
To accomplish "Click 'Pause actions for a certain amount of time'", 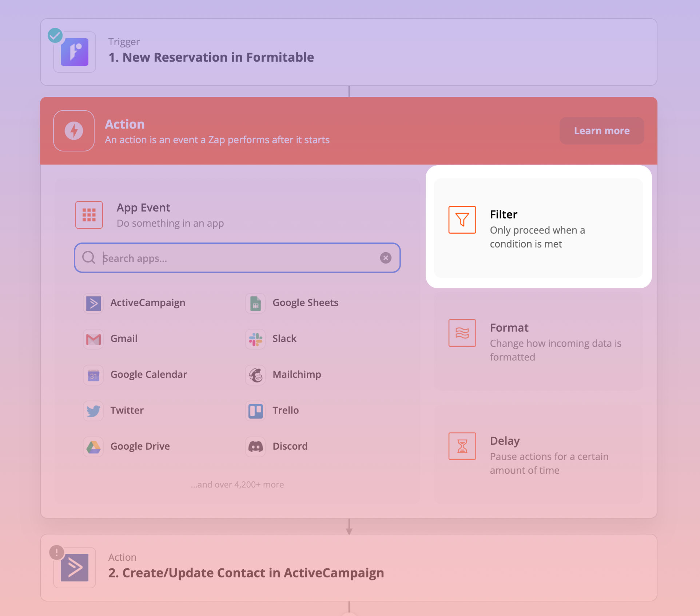I will [549, 463].
